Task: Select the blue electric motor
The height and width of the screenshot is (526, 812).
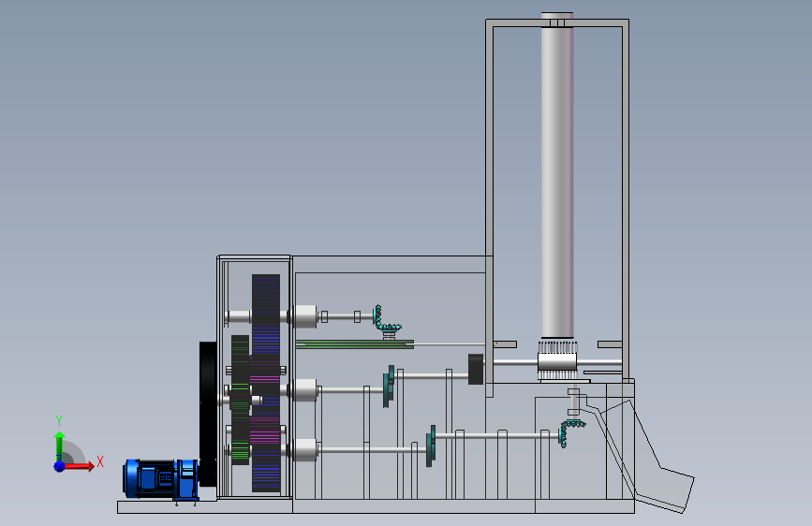Action: [x=160, y=479]
